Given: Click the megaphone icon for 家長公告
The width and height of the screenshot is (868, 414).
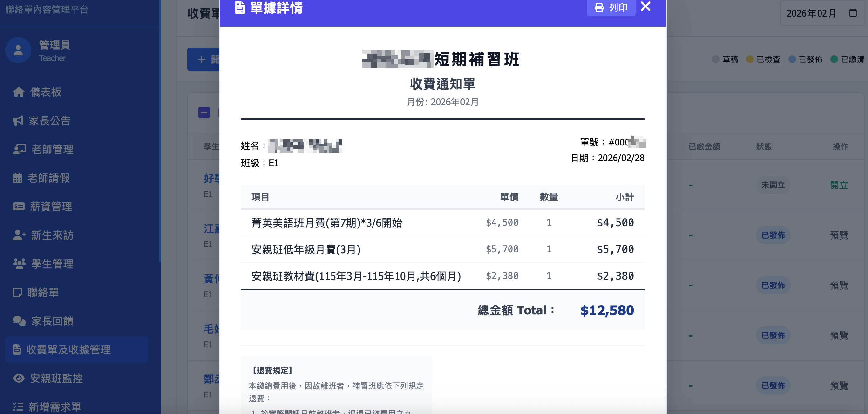Looking at the screenshot, I should point(18,120).
